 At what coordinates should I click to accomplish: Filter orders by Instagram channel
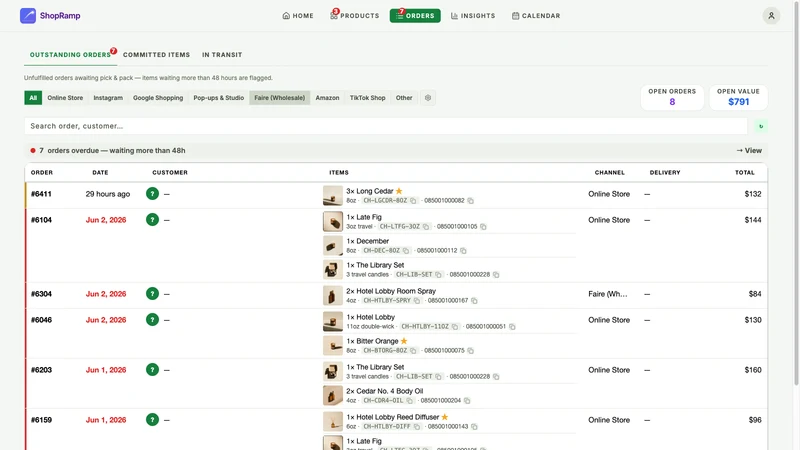tap(108, 98)
